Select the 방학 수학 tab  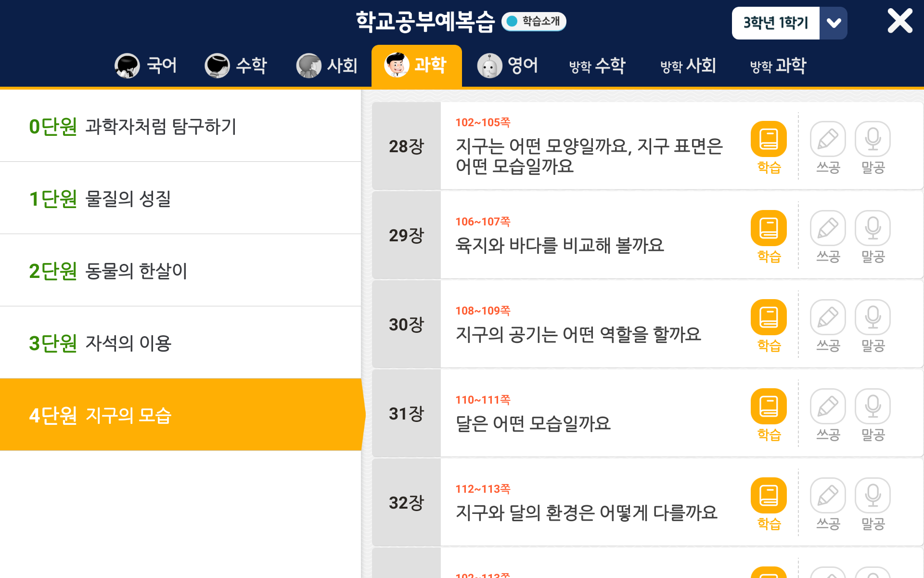pyautogui.click(x=597, y=66)
